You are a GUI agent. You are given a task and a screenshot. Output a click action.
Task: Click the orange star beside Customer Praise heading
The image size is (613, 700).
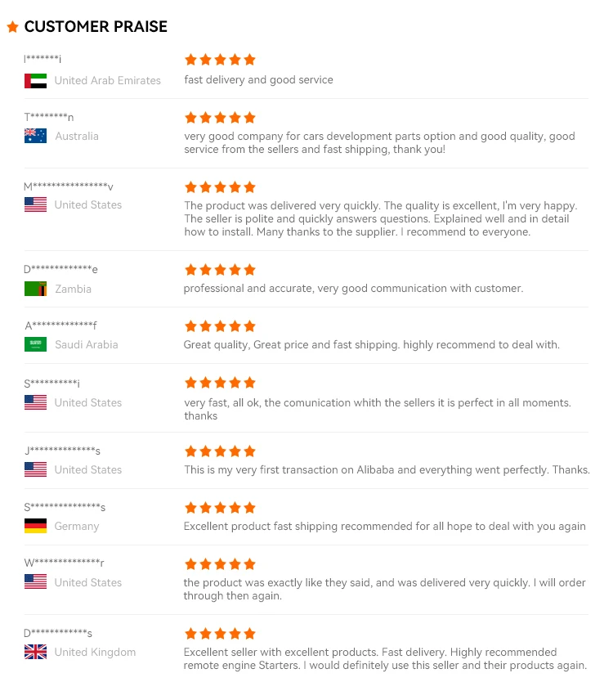(x=12, y=27)
